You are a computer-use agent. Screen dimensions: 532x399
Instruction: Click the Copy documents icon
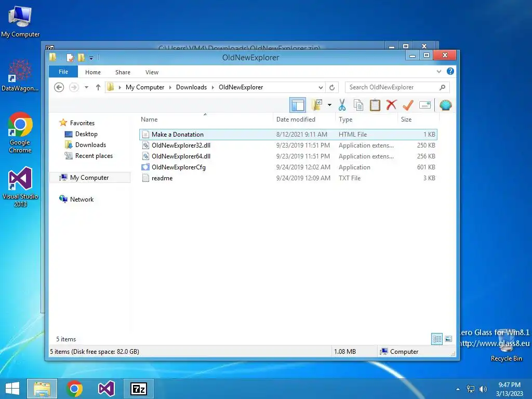click(x=358, y=105)
